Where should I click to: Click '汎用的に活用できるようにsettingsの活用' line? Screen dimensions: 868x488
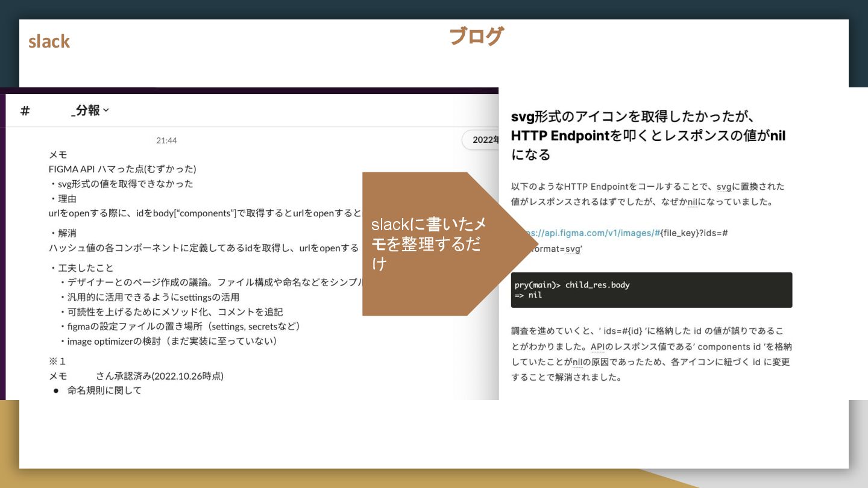tap(149, 297)
